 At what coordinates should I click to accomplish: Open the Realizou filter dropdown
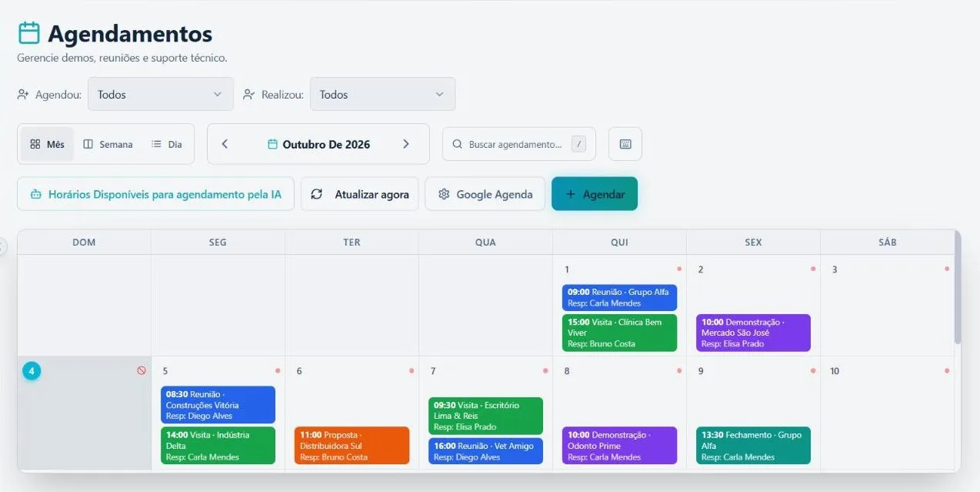pyautogui.click(x=382, y=94)
